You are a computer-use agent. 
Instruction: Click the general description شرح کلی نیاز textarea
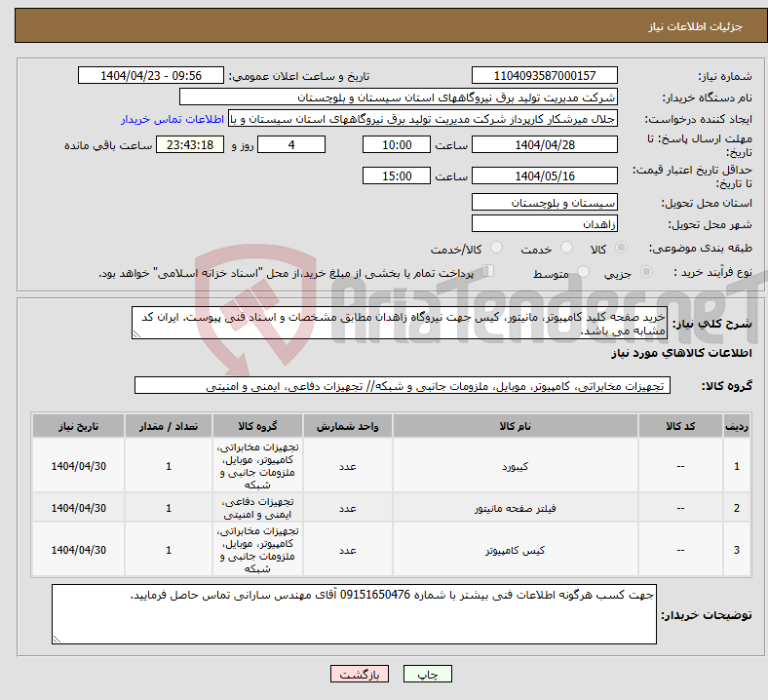point(400,324)
